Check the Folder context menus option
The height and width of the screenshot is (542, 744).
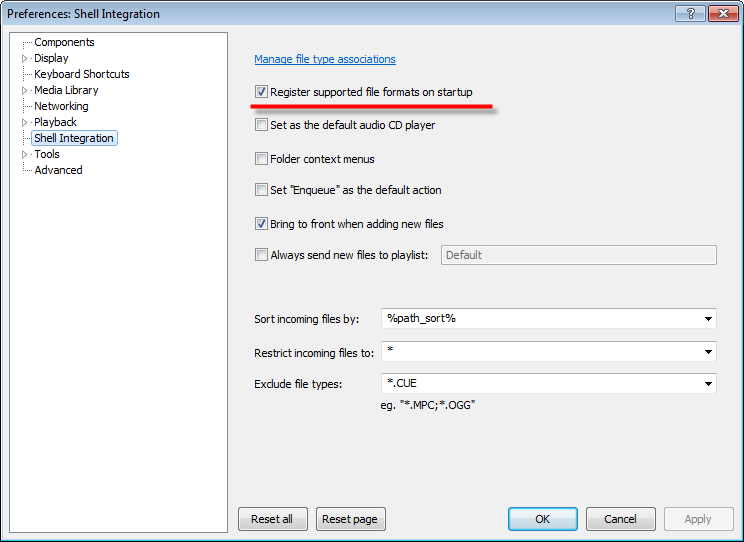262,159
